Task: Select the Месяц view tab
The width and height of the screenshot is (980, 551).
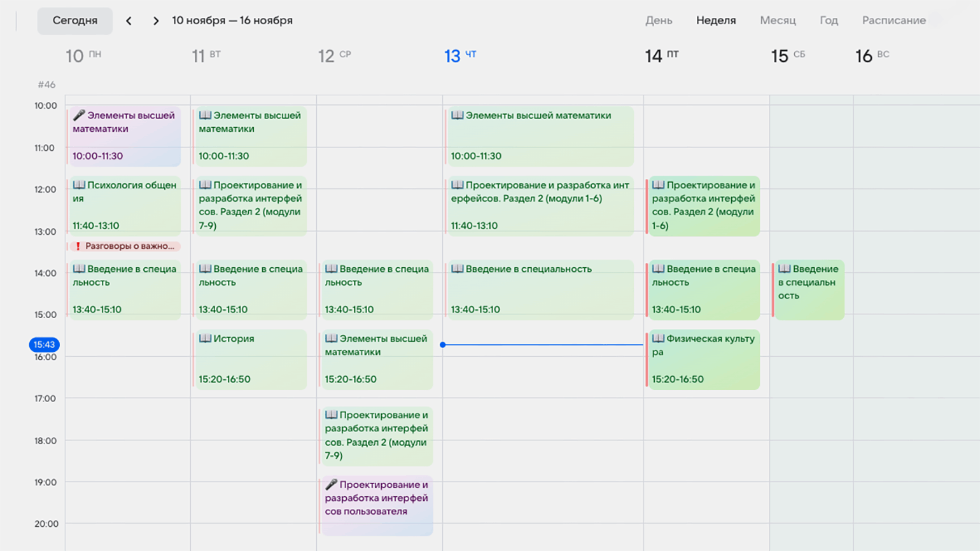Action: [x=777, y=20]
